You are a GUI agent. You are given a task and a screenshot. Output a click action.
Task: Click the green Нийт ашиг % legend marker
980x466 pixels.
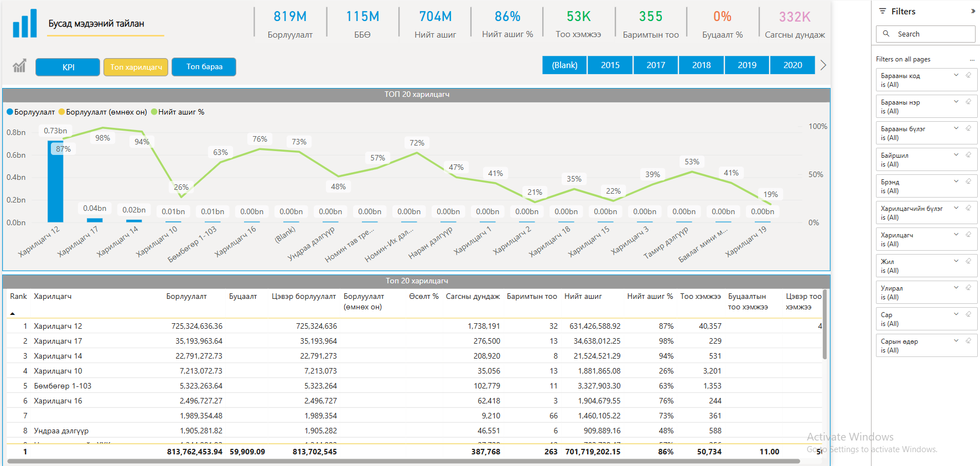(154, 112)
